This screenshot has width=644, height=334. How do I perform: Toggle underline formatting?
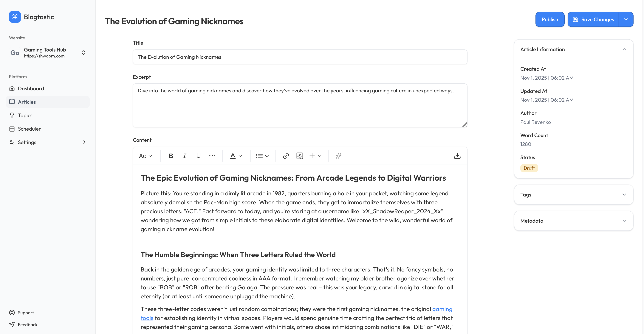pos(199,156)
